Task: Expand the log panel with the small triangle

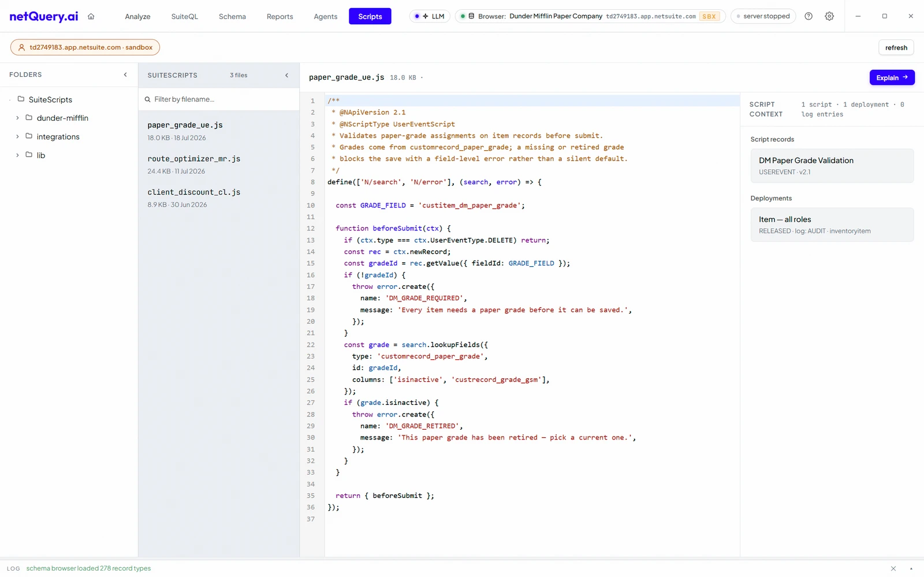Action: [x=911, y=568]
